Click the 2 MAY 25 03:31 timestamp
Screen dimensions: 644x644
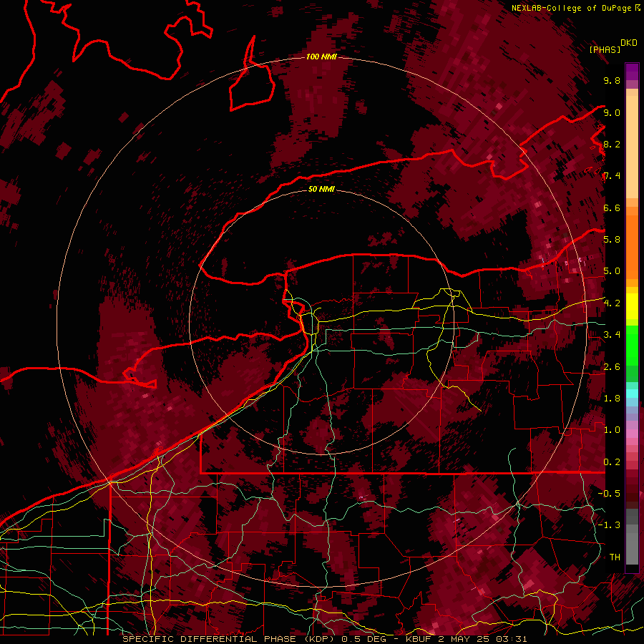click(x=483, y=639)
